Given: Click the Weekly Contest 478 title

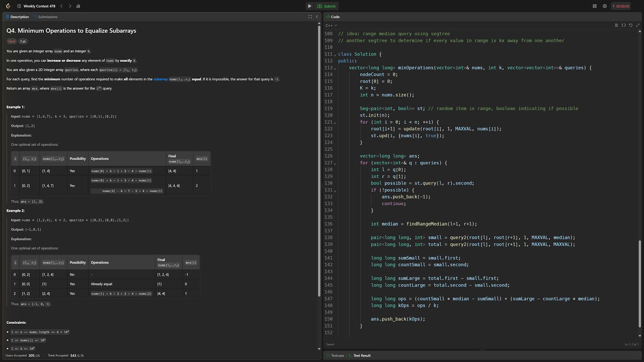Looking at the screenshot, I should 40,6.
